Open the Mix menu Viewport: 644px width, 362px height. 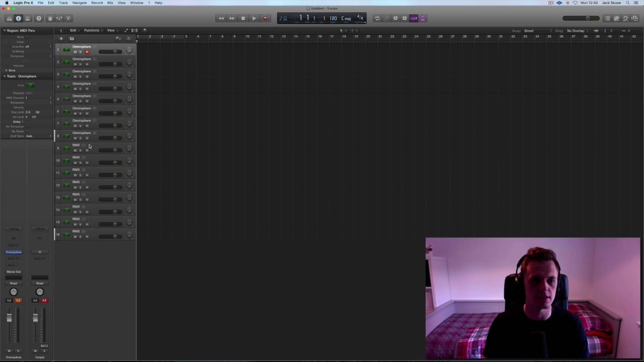pos(110,3)
